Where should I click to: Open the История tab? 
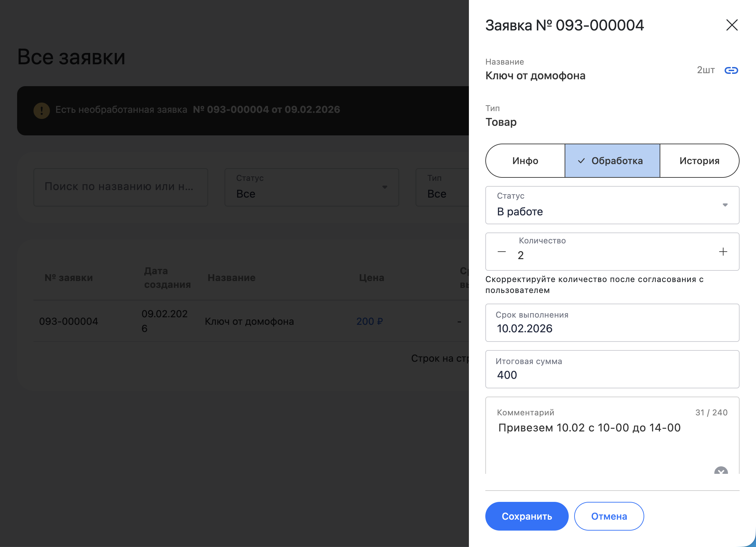[699, 161]
